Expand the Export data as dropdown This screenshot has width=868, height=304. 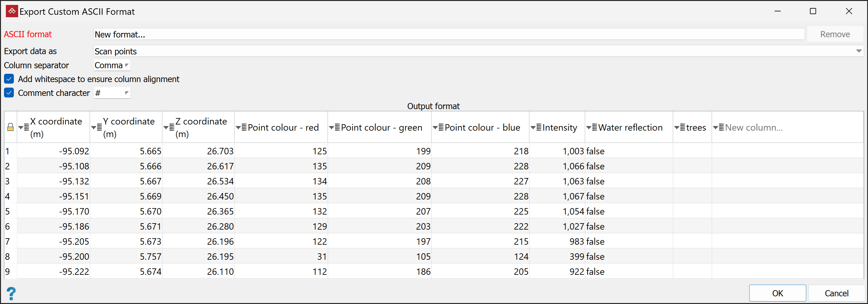point(858,51)
